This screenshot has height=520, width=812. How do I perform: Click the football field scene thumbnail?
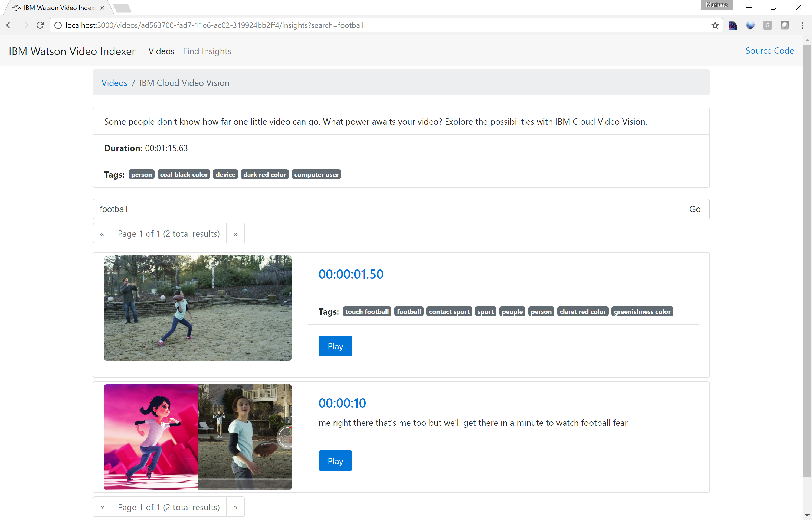[198, 308]
